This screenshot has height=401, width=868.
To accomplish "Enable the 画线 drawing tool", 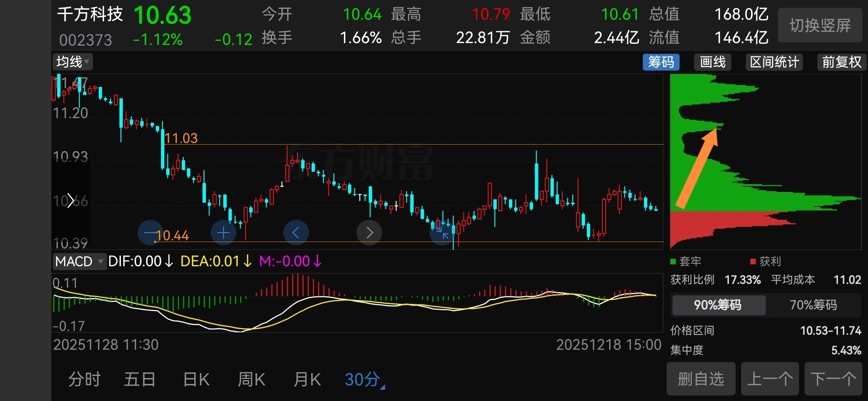I will pyautogui.click(x=713, y=62).
